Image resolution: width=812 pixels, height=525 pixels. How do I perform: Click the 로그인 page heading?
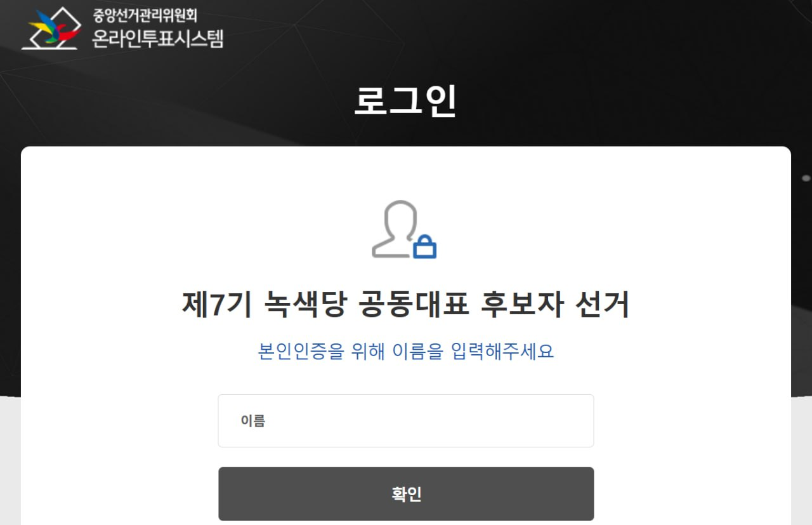(405, 100)
